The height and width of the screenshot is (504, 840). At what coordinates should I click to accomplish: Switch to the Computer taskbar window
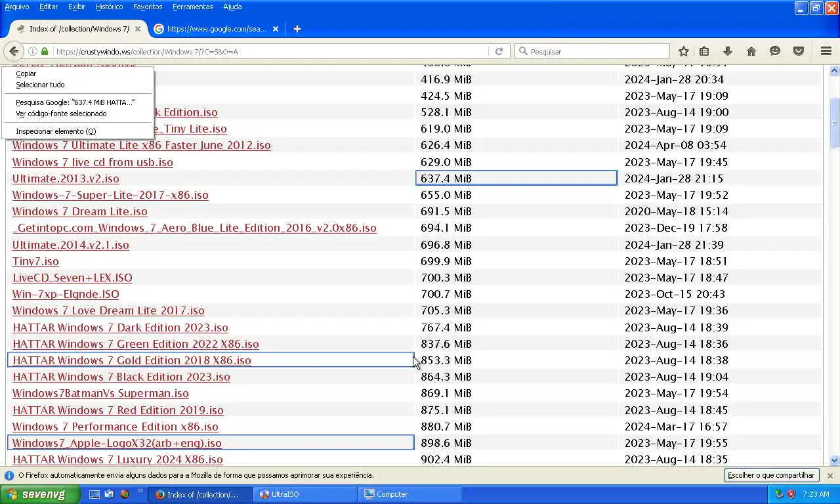click(x=409, y=494)
